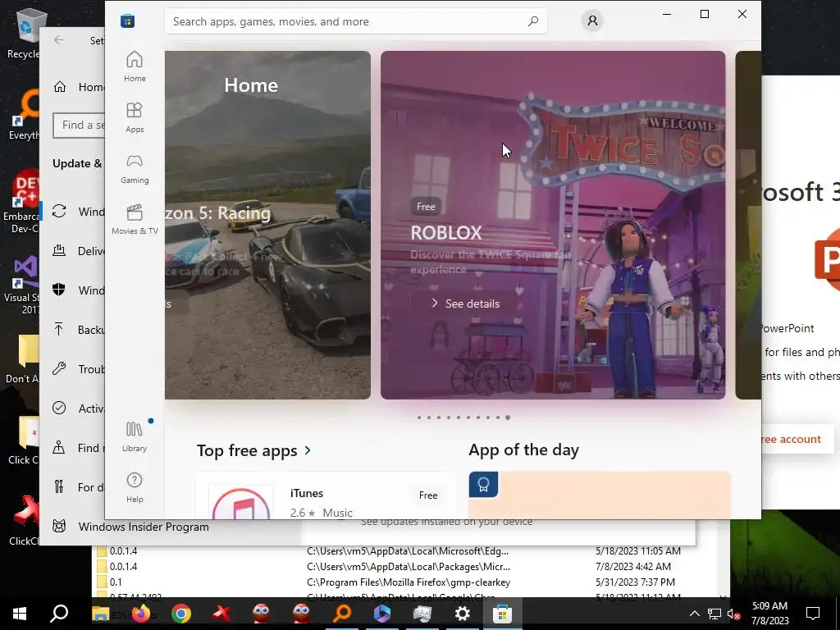Open the iTunes app listing

pyautogui.click(x=325, y=495)
